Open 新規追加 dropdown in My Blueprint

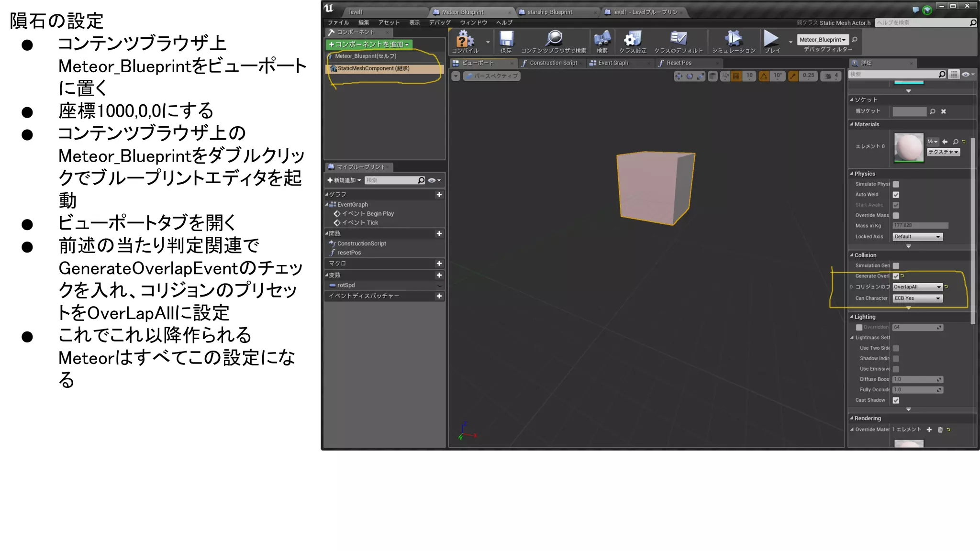[344, 180]
